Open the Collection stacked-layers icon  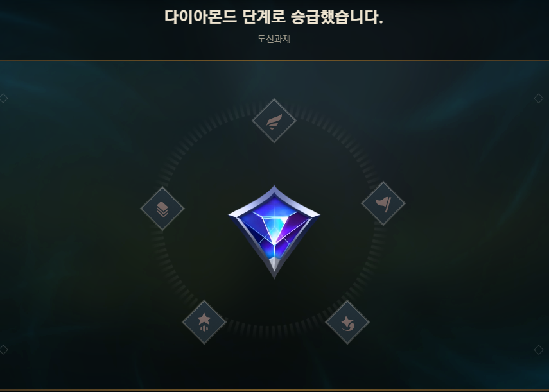click(x=162, y=209)
